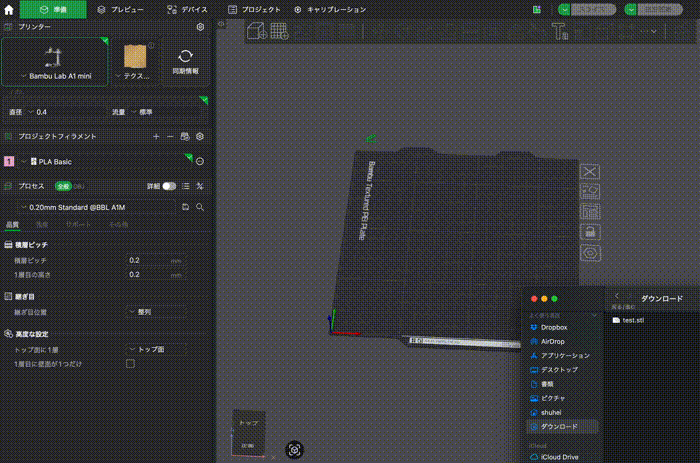
Task: Click the plate lock icon
Action: pos(590,232)
